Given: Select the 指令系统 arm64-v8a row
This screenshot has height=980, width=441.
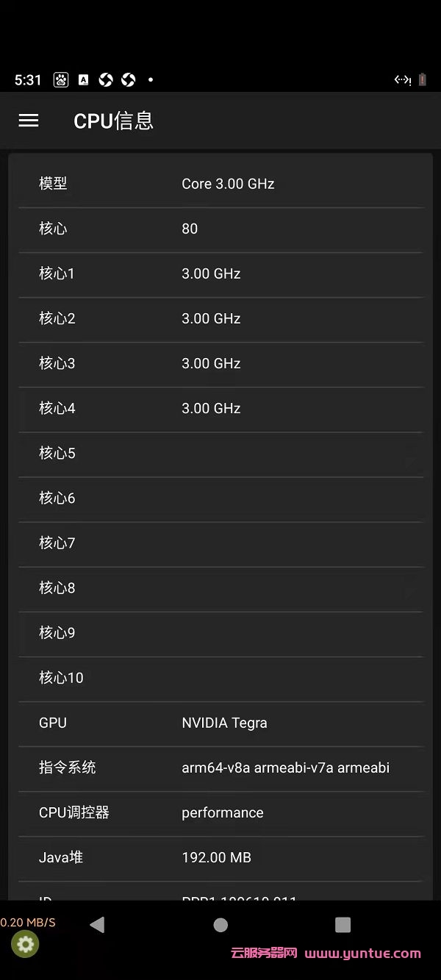Looking at the screenshot, I should point(220,768).
